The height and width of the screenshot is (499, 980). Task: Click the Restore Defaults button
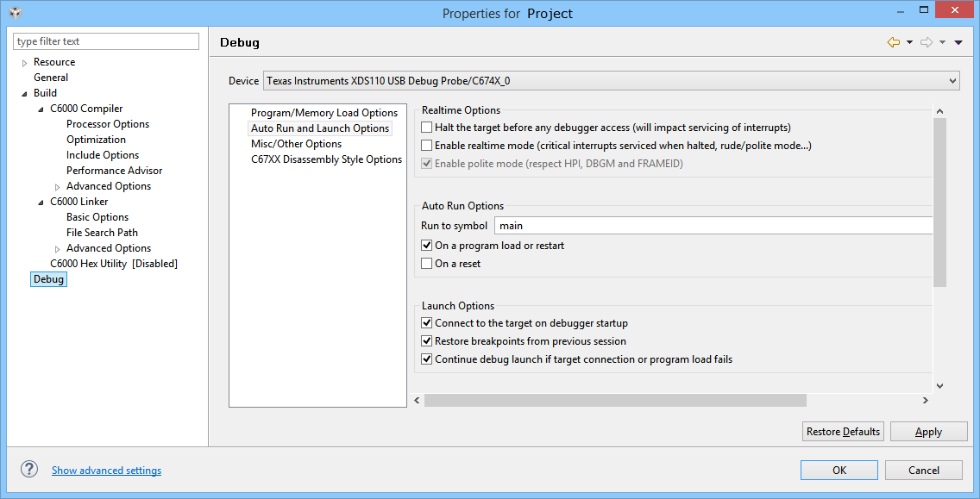843,432
